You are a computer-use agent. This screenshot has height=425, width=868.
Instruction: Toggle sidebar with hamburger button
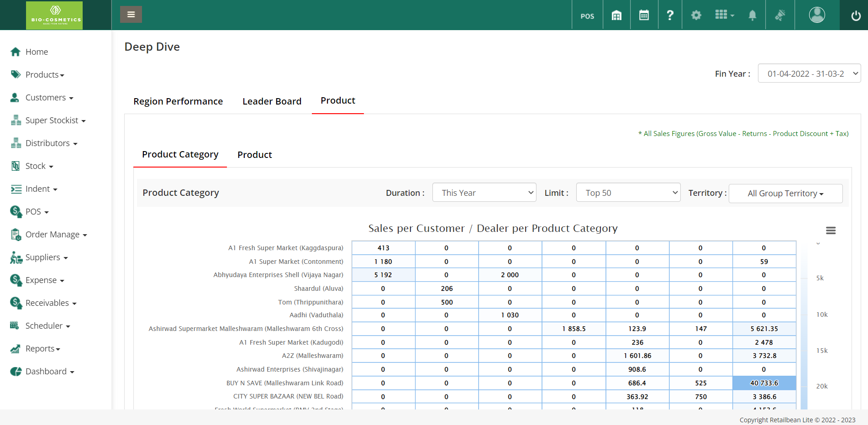point(131,15)
